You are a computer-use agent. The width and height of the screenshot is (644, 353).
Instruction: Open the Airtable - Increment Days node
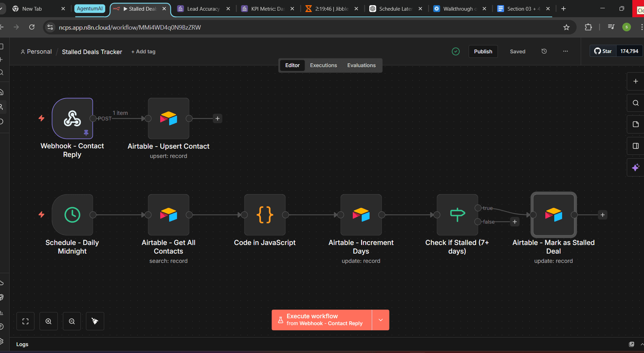(x=361, y=215)
